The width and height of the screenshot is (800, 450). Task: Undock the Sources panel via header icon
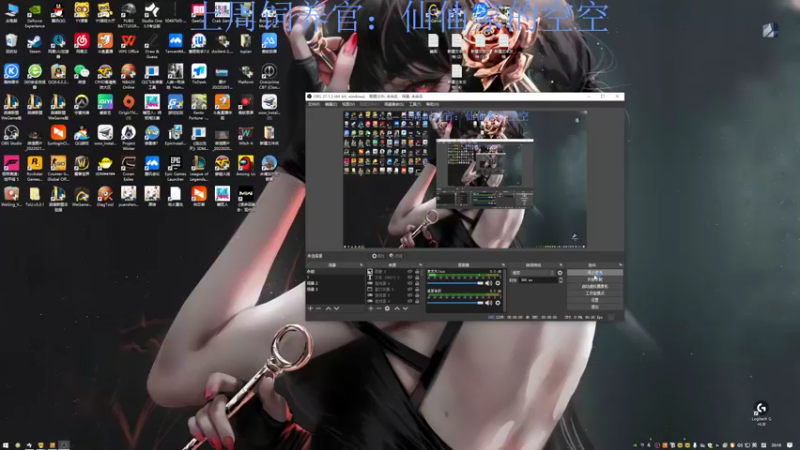pos(420,265)
